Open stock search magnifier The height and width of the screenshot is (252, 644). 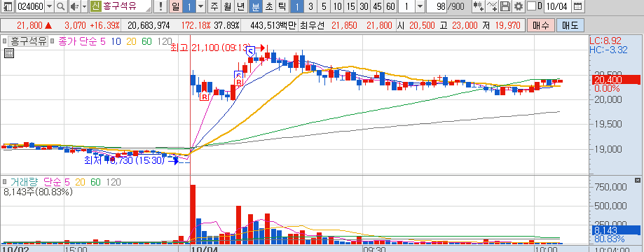point(60,6)
